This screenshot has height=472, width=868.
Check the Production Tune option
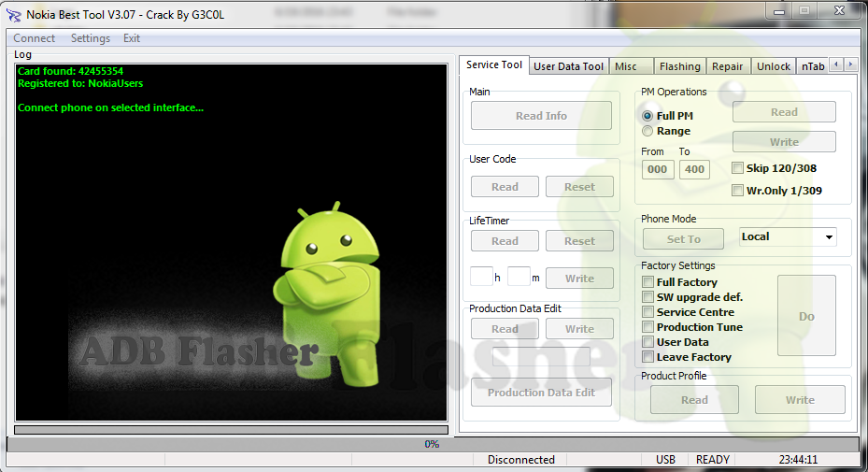click(647, 327)
